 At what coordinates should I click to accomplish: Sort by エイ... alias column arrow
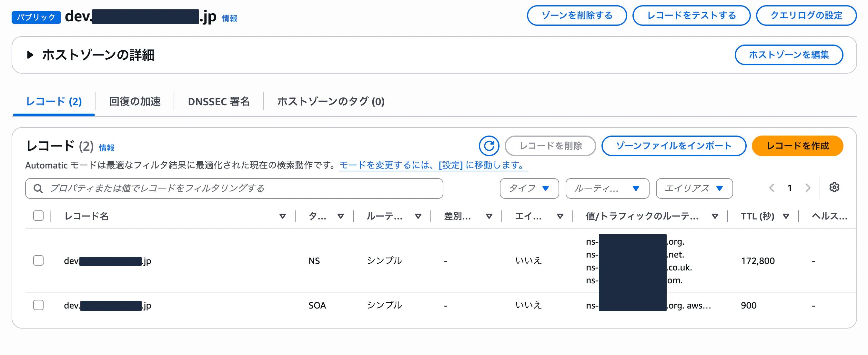[x=560, y=216]
